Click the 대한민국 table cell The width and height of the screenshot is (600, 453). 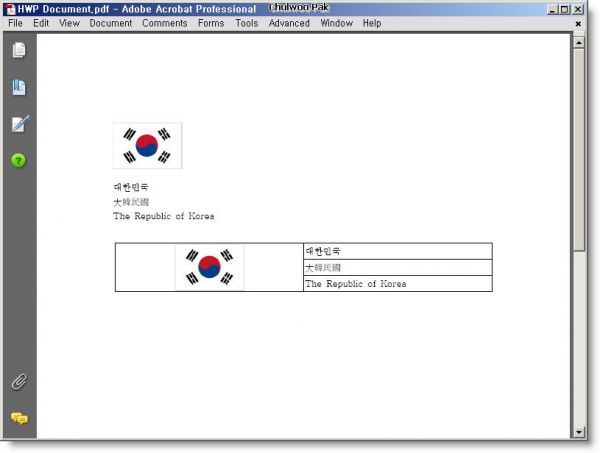(x=398, y=251)
